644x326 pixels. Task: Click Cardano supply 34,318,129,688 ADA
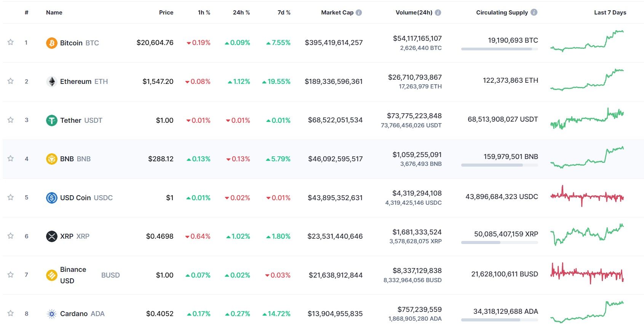point(506,312)
